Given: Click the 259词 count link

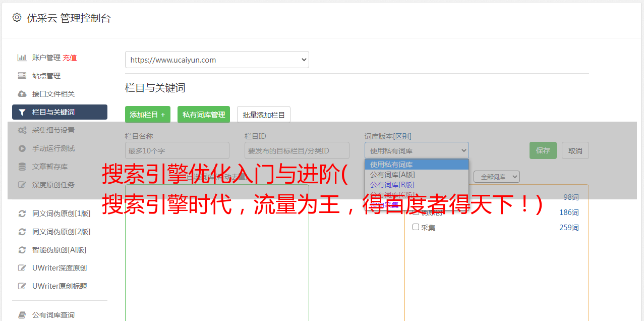Looking at the screenshot, I should point(569,228).
